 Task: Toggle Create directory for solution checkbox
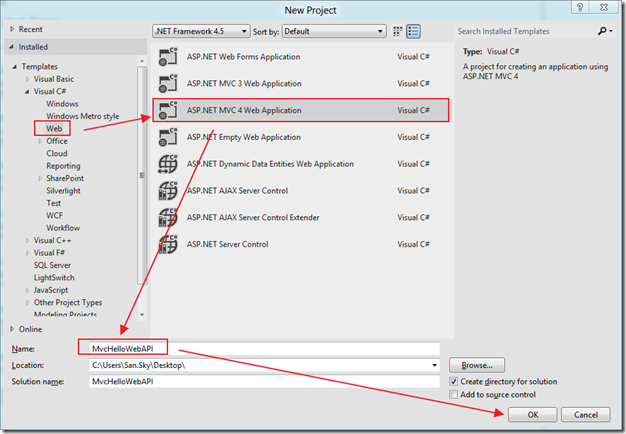[453, 381]
